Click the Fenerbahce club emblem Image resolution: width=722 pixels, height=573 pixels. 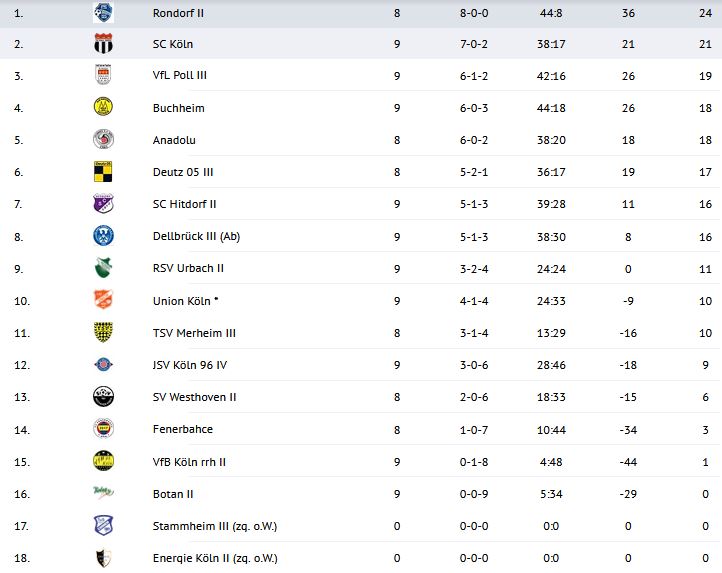click(x=103, y=429)
